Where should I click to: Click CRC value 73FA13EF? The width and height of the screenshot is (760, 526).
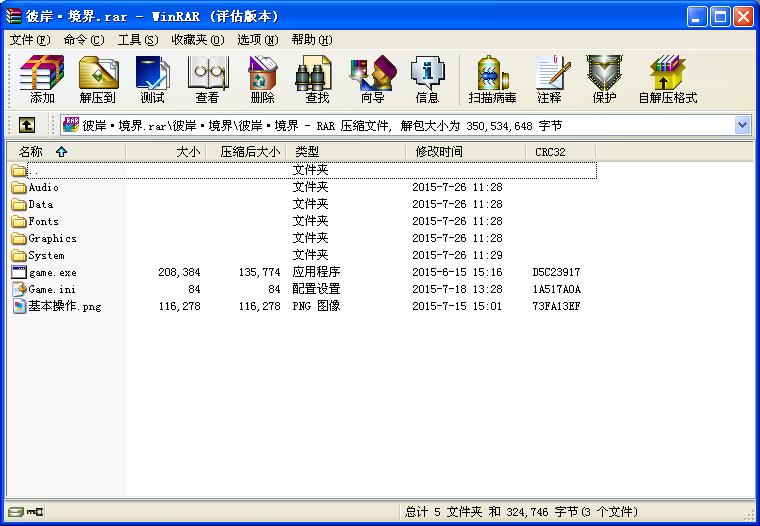point(556,306)
